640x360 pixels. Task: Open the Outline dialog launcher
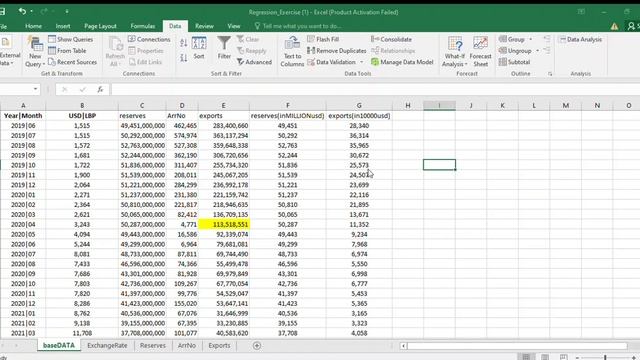[x=550, y=74]
